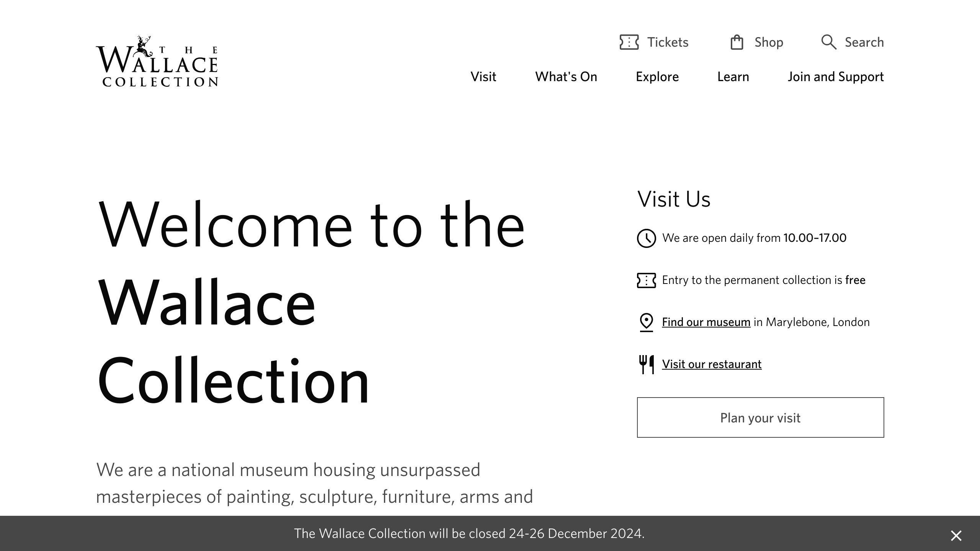The image size is (980, 551).
Task: Click the Search magnifier icon
Action: tap(829, 42)
